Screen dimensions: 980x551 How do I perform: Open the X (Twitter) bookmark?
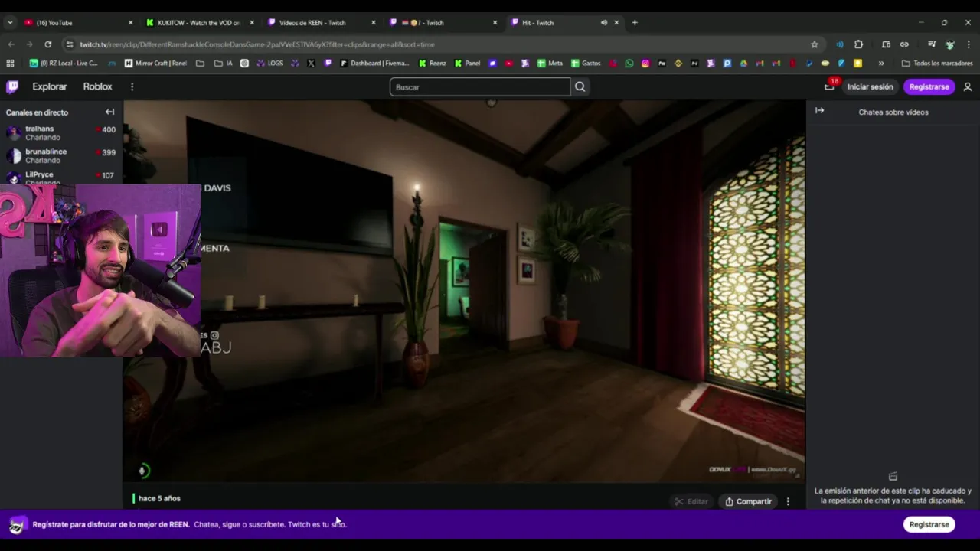point(311,63)
